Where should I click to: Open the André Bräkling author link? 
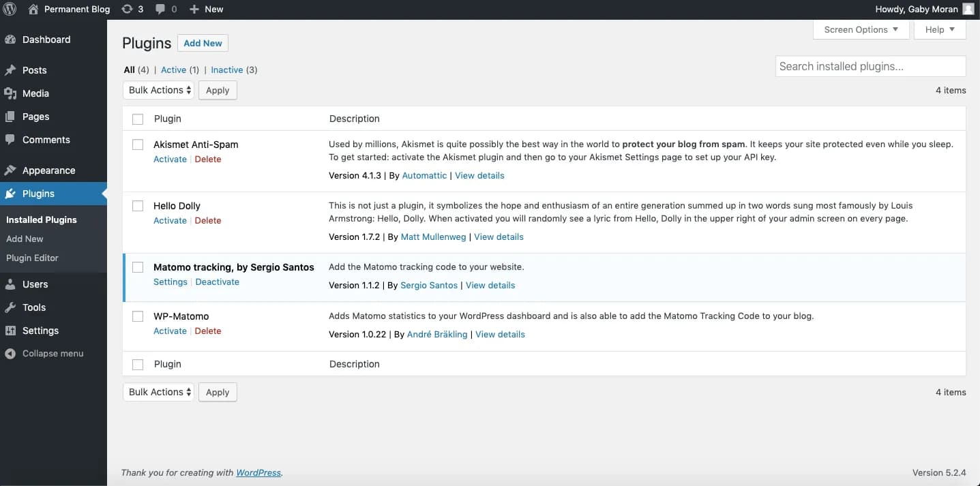click(437, 334)
